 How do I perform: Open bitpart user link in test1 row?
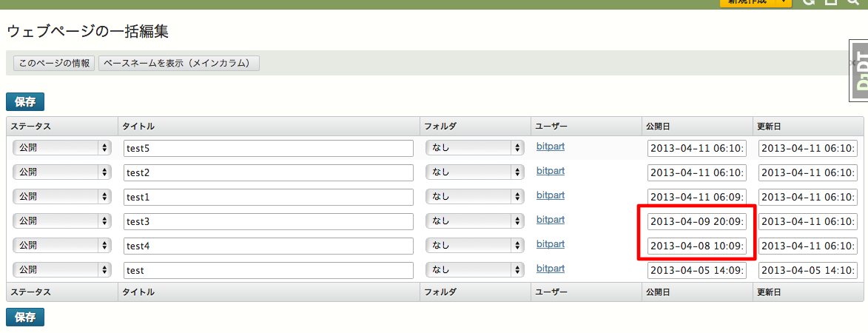pyautogui.click(x=551, y=195)
